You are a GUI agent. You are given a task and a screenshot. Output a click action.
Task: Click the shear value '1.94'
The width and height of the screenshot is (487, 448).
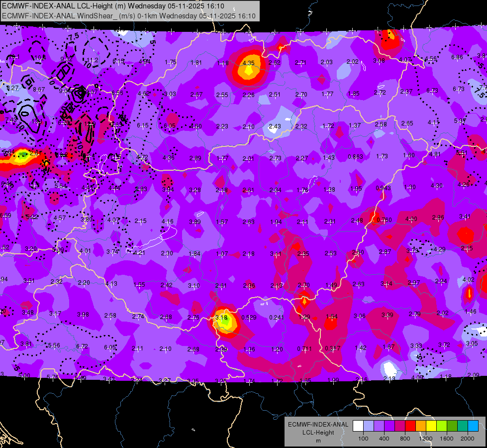(x=276, y=222)
